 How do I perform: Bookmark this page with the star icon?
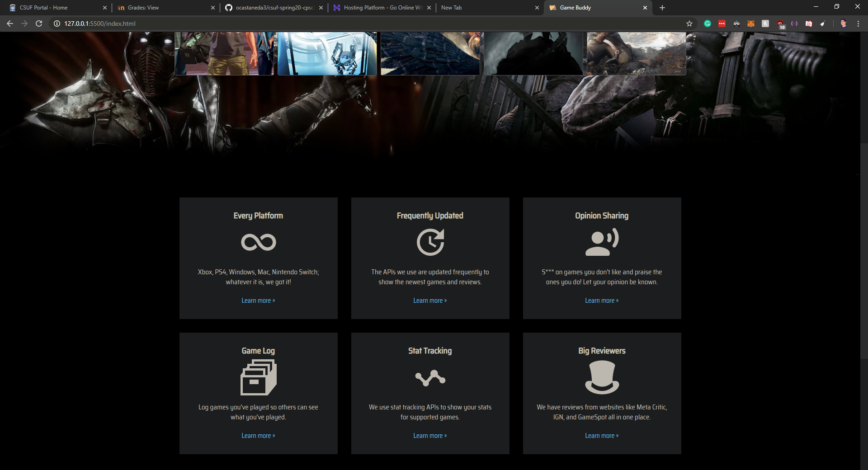(689, 23)
